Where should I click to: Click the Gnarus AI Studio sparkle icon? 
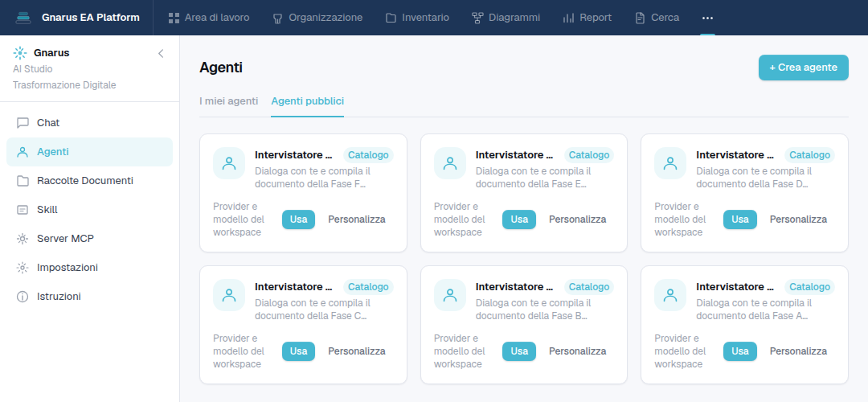tap(20, 53)
